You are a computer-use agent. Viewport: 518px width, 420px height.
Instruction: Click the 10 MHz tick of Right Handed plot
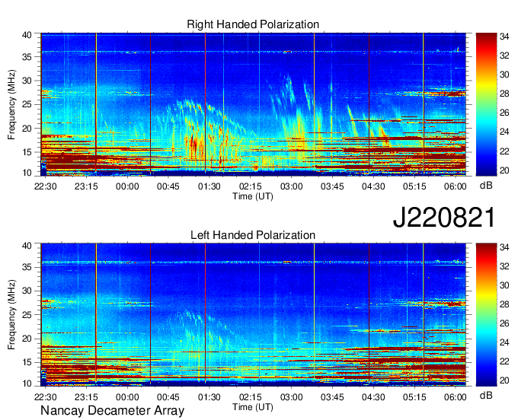pos(27,173)
